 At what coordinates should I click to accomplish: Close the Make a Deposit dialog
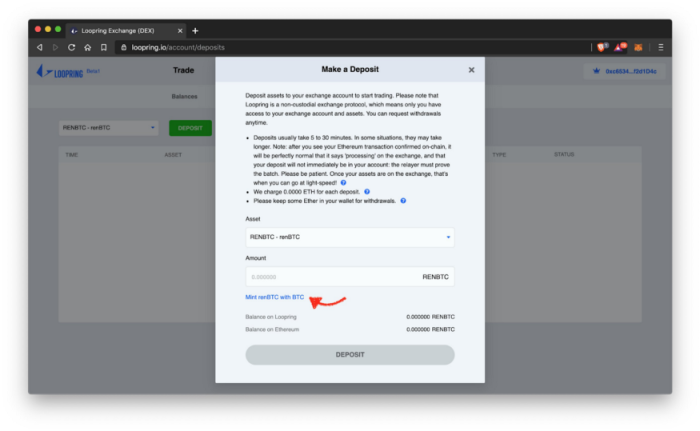[471, 70]
